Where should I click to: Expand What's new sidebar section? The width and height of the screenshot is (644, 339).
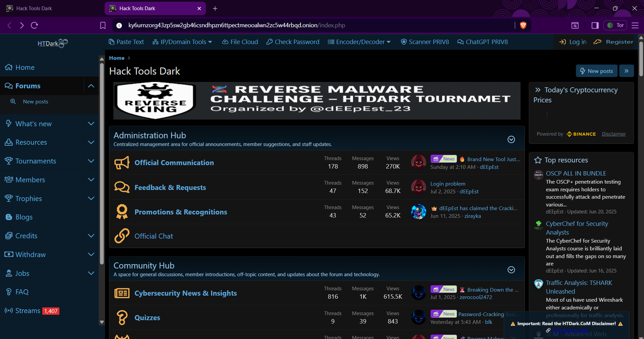pyautogui.click(x=91, y=124)
